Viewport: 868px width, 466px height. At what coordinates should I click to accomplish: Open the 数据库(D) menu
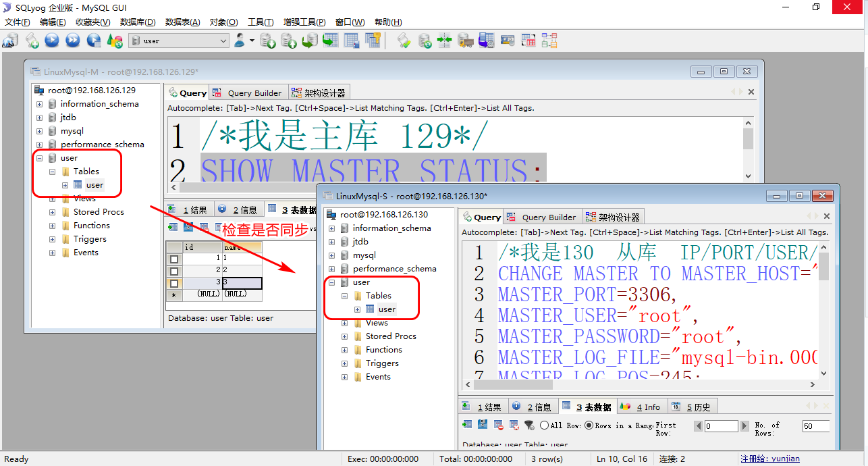point(138,22)
